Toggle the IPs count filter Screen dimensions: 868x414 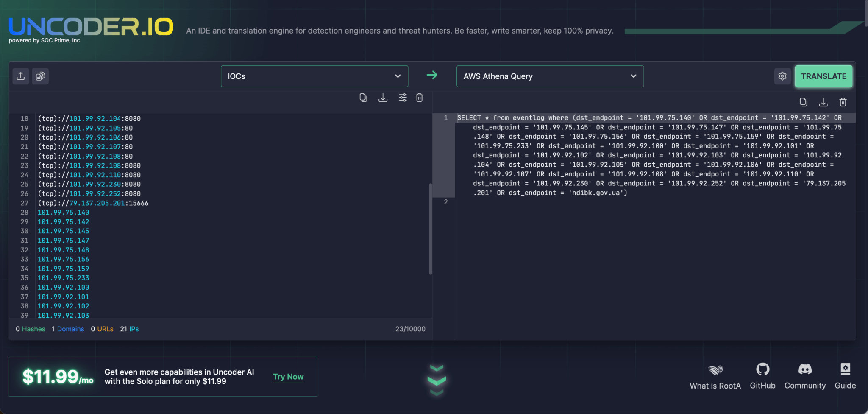[x=130, y=329]
